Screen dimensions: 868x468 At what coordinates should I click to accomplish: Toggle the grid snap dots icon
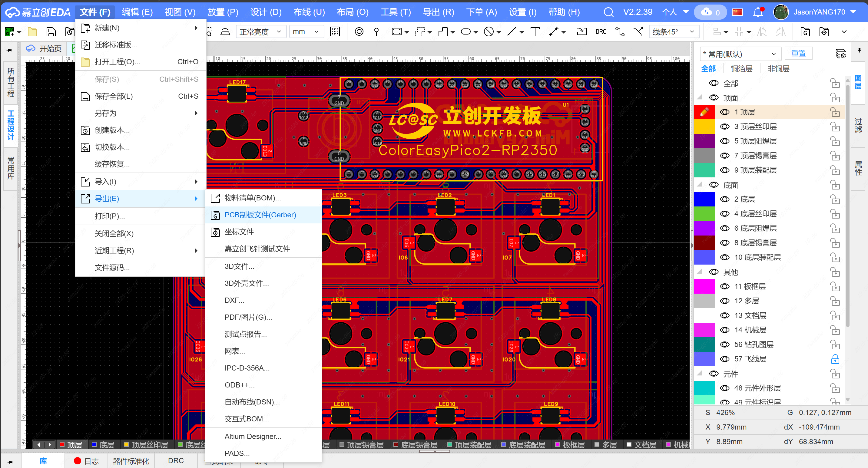(335, 32)
